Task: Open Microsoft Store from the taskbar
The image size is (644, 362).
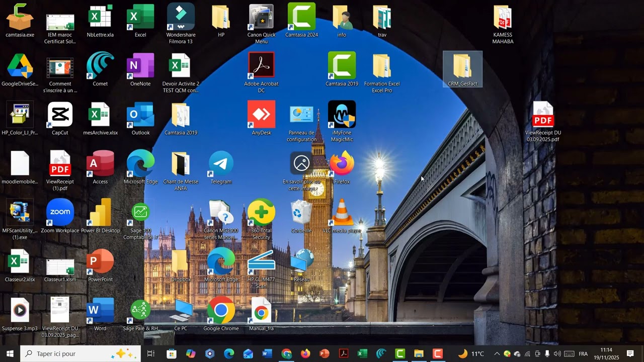Action: point(172,354)
